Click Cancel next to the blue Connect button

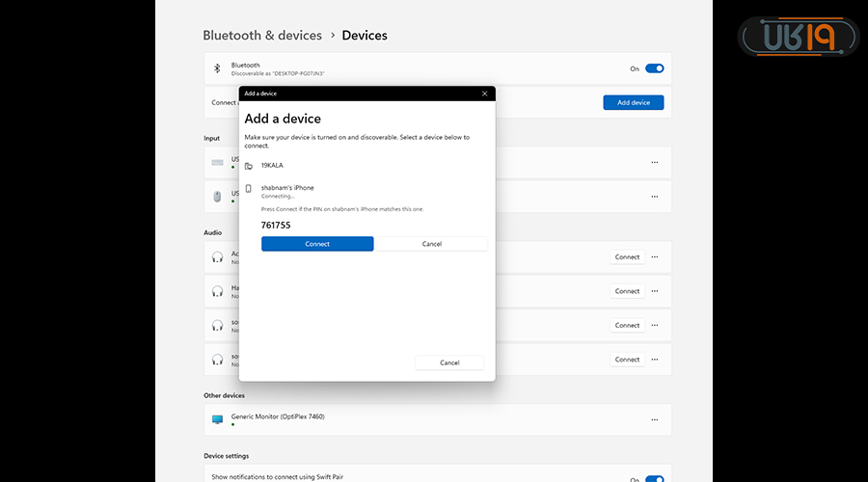click(x=431, y=244)
